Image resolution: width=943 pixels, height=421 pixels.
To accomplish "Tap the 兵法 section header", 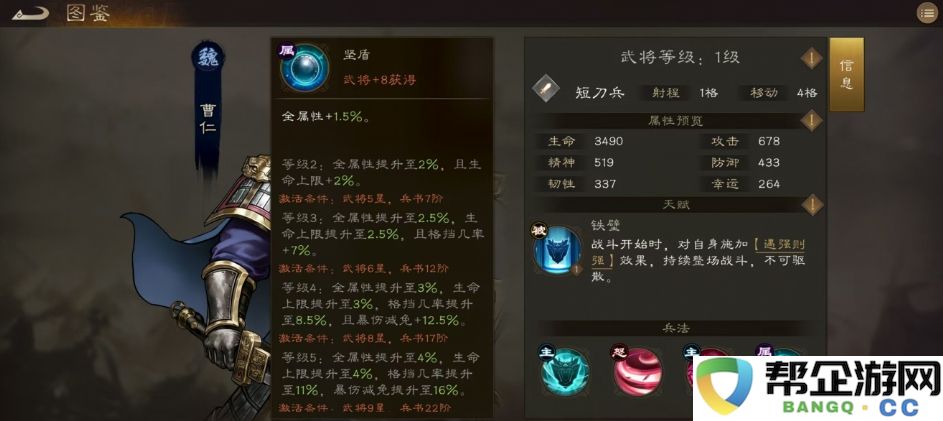I will click(675, 328).
